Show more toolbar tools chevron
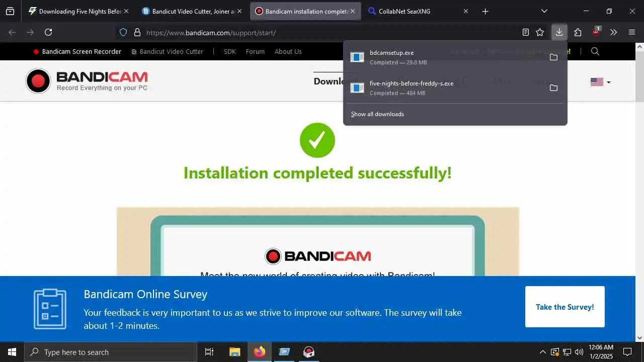The height and width of the screenshot is (362, 644). [613, 32]
